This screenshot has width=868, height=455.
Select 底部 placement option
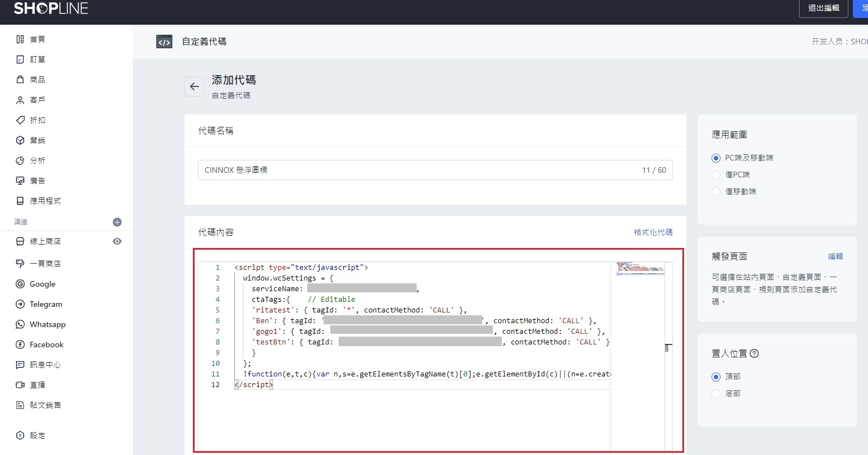[715, 394]
